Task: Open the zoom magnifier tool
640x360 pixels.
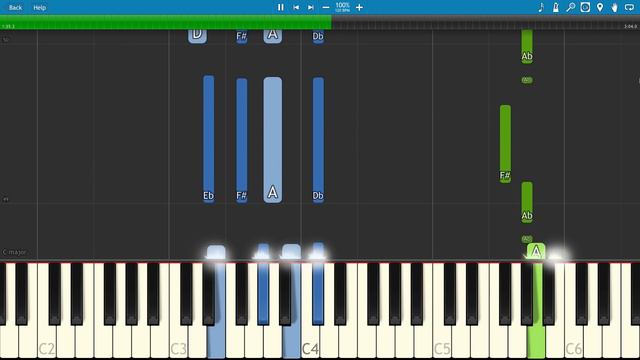Action: tap(571, 7)
